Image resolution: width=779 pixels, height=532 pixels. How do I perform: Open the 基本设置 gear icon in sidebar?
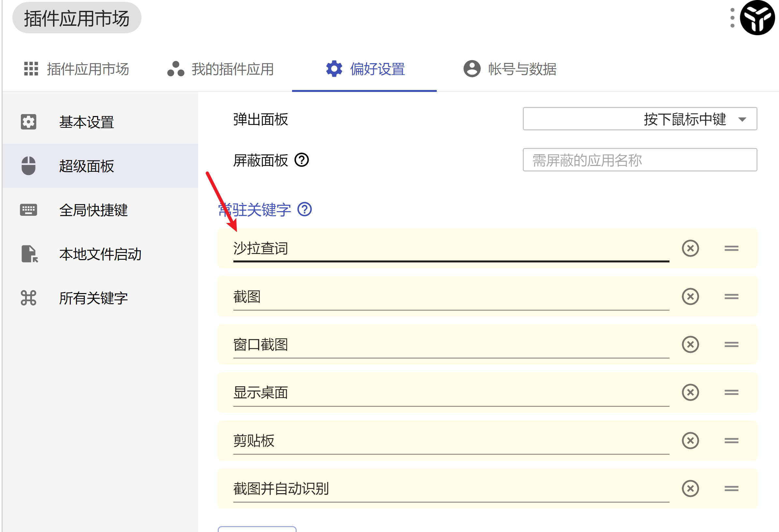(28, 122)
